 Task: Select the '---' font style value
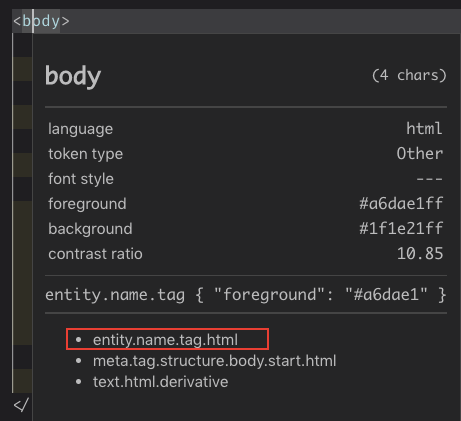click(x=429, y=179)
